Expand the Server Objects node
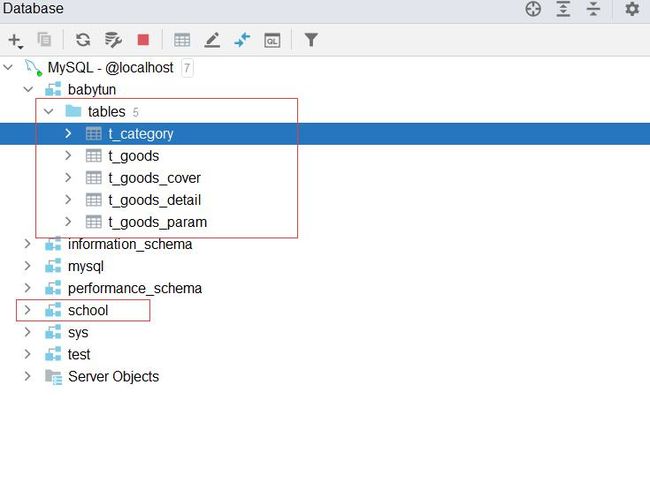650x498 pixels. (27, 376)
